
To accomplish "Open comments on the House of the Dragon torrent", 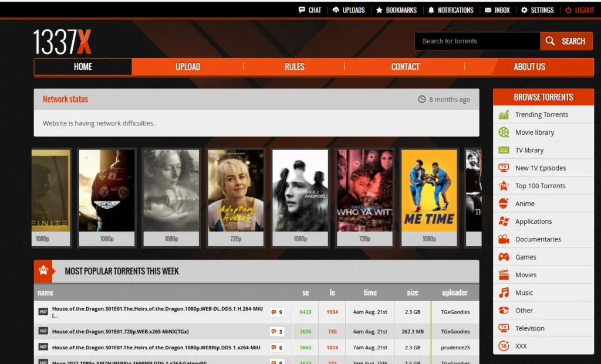I will (276, 312).
